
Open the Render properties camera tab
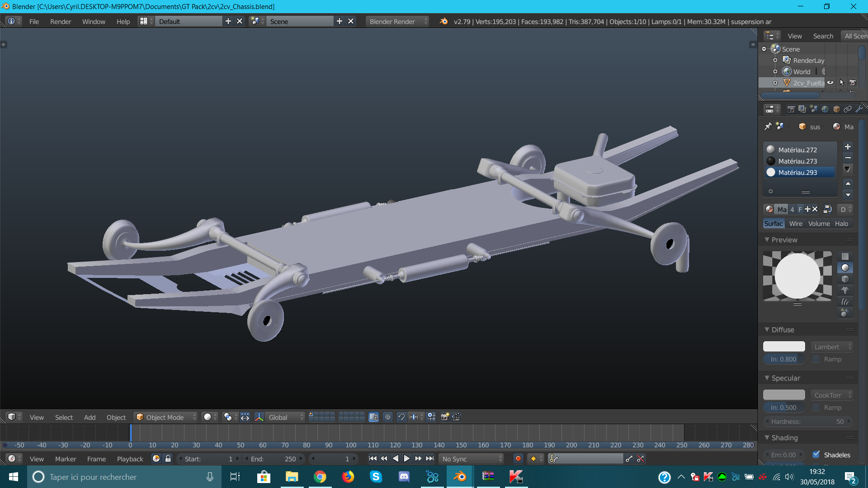pyautogui.click(x=791, y=109)
